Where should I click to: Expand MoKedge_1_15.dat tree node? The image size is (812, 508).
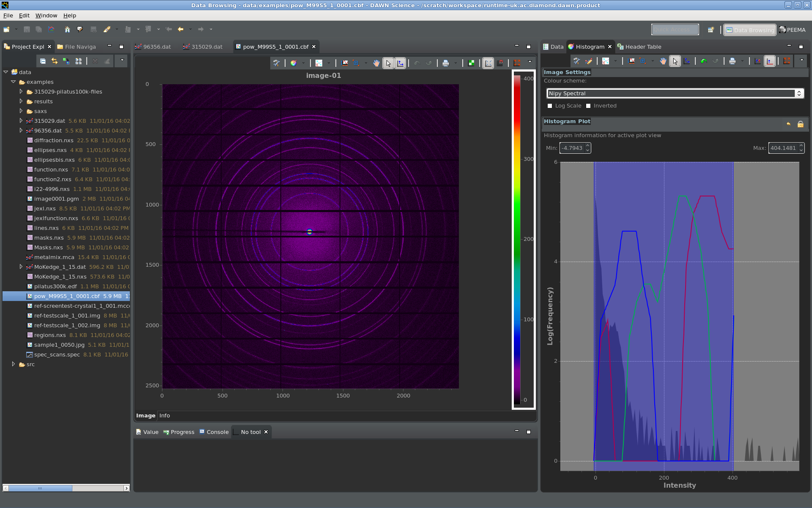tap(21, 267)
